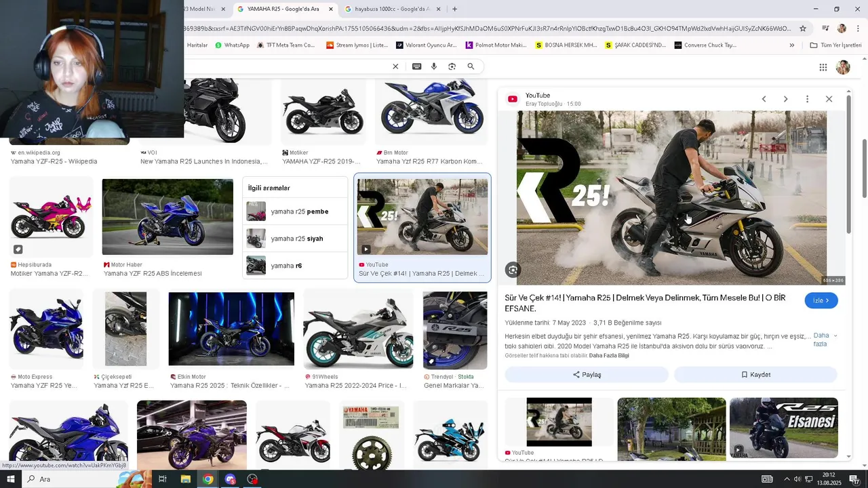Open pink Hepsiburada Motiker R25 thumbnail
This screenshot has height=488, width=868.
51,216
